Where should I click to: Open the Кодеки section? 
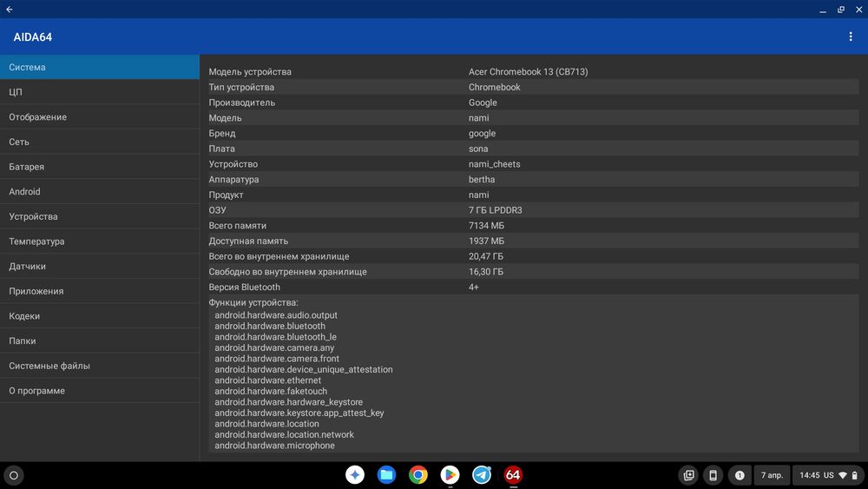point(100,316)
